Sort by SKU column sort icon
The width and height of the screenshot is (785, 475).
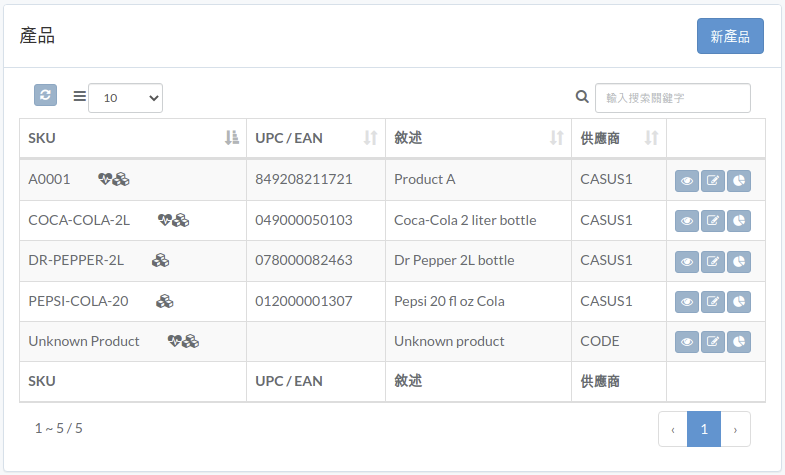(x=231, y=138)
